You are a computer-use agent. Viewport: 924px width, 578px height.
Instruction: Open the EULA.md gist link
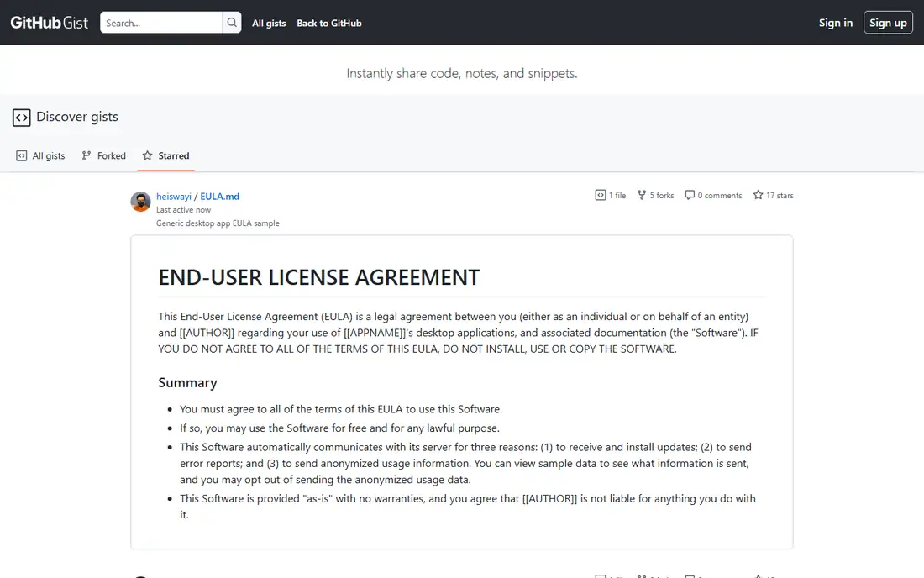click(220, 197)
